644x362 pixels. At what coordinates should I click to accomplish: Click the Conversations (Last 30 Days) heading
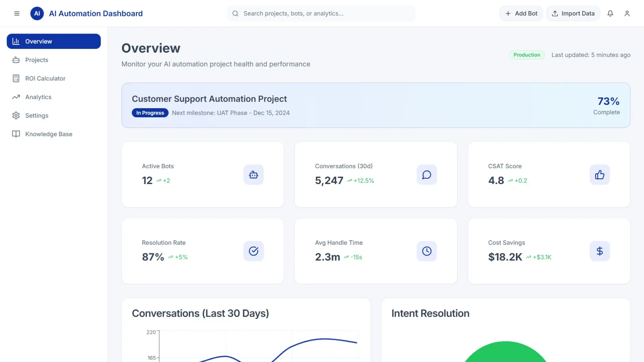pyautogui.click(x=200, y=313)
